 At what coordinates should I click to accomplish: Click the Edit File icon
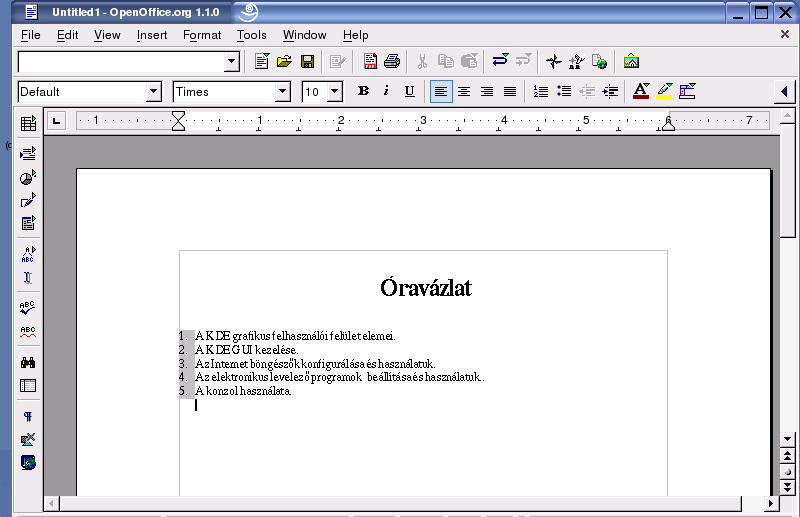click(337, 62)
